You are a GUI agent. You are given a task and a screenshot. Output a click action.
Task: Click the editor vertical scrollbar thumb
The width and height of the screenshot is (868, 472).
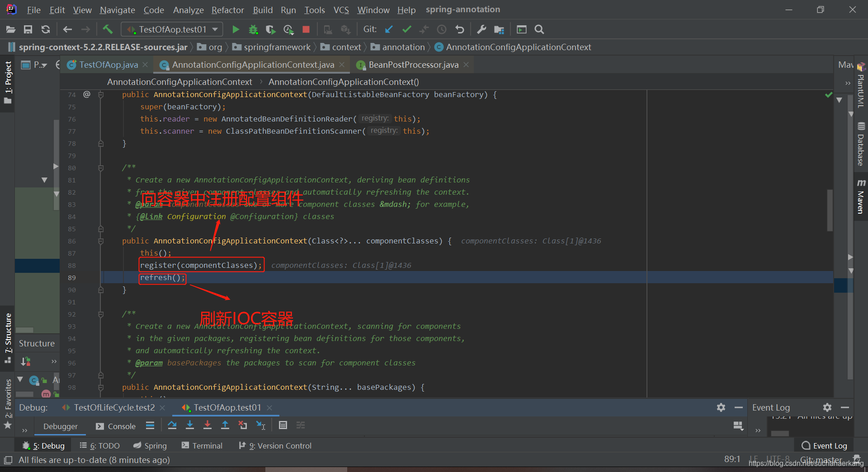click(830, 210)
